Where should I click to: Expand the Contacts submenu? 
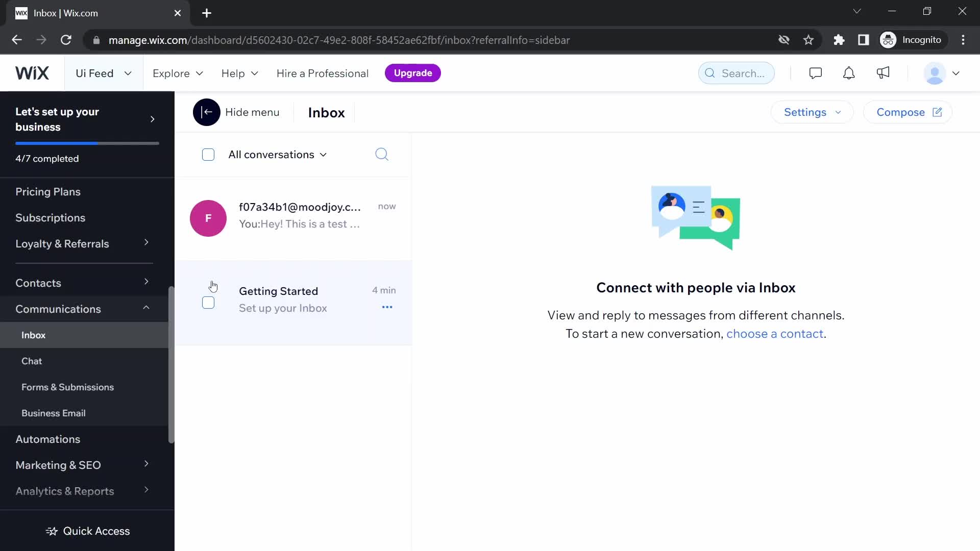(x=146, y=282)
